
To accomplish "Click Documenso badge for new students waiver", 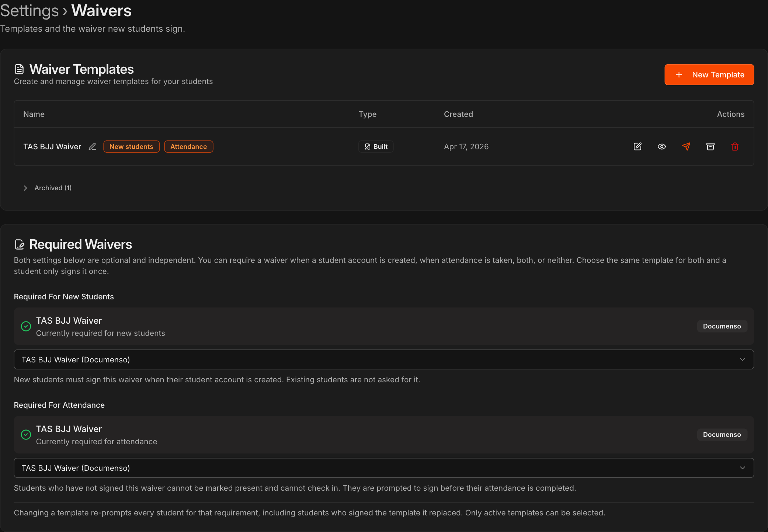I will coord(722,326).
